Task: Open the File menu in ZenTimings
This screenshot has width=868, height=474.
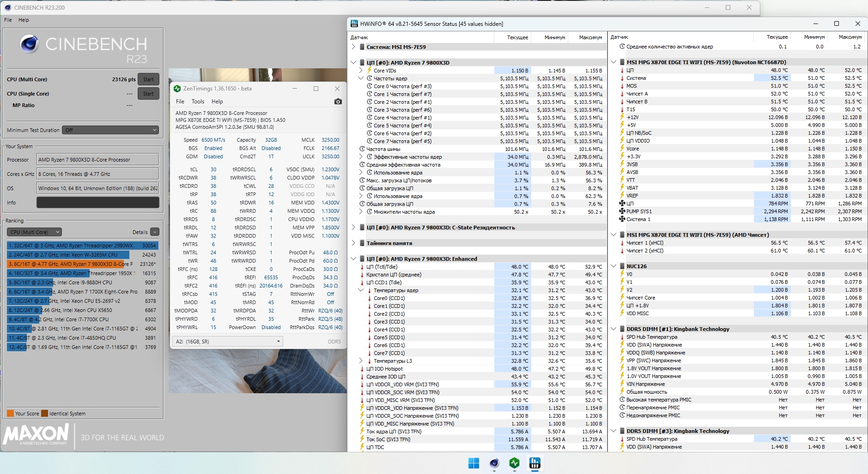Action: coord(180,102)
